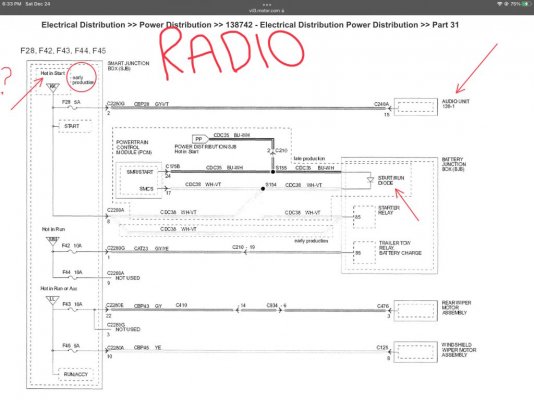Click the S155 splice point
Viewport: 534px width, 400px height.
[x=273, y=172]
